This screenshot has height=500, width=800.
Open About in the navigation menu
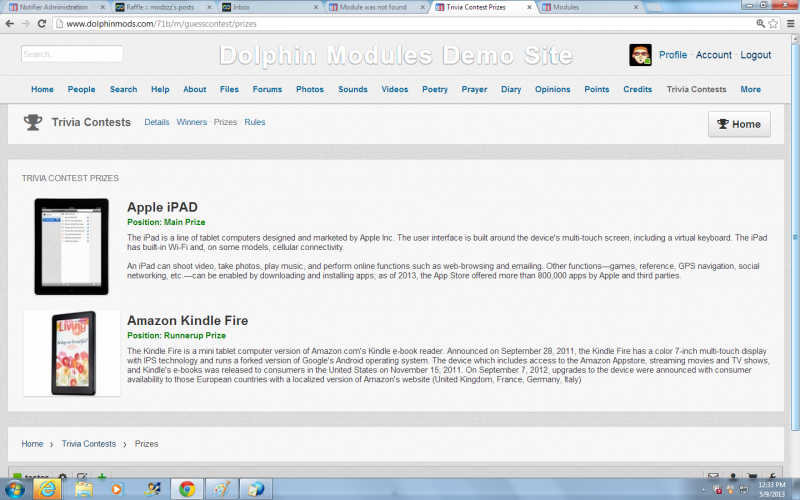(195, 89)
